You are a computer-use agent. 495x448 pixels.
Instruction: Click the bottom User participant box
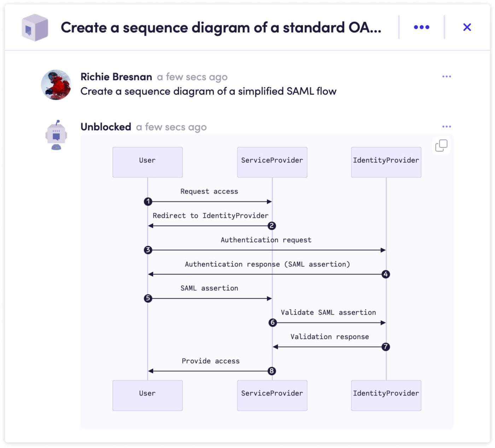[x=147, y=396]
